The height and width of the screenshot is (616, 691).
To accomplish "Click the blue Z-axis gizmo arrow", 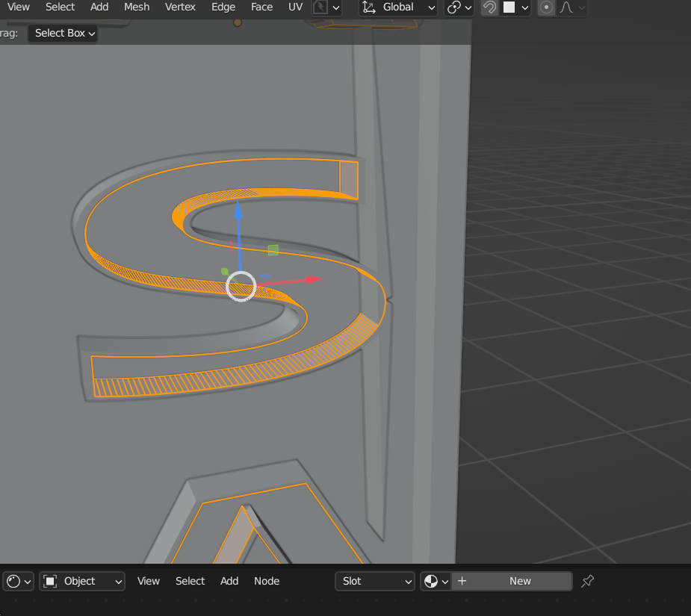I will (238, 209).
